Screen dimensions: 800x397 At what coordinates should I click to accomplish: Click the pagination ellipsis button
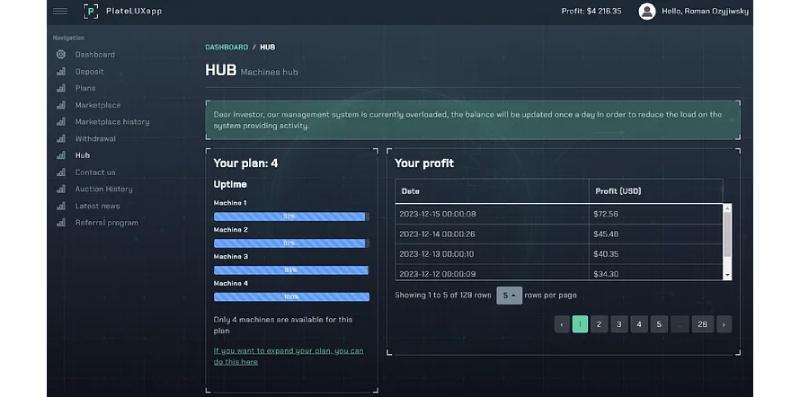pyautogui.click(x=680, y=324)
